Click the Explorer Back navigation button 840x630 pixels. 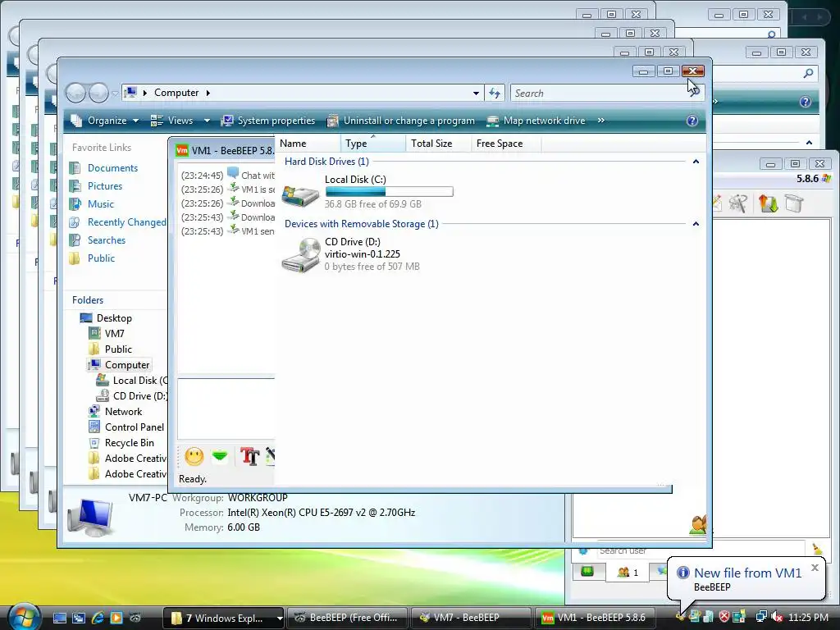[x=75, y=94]
